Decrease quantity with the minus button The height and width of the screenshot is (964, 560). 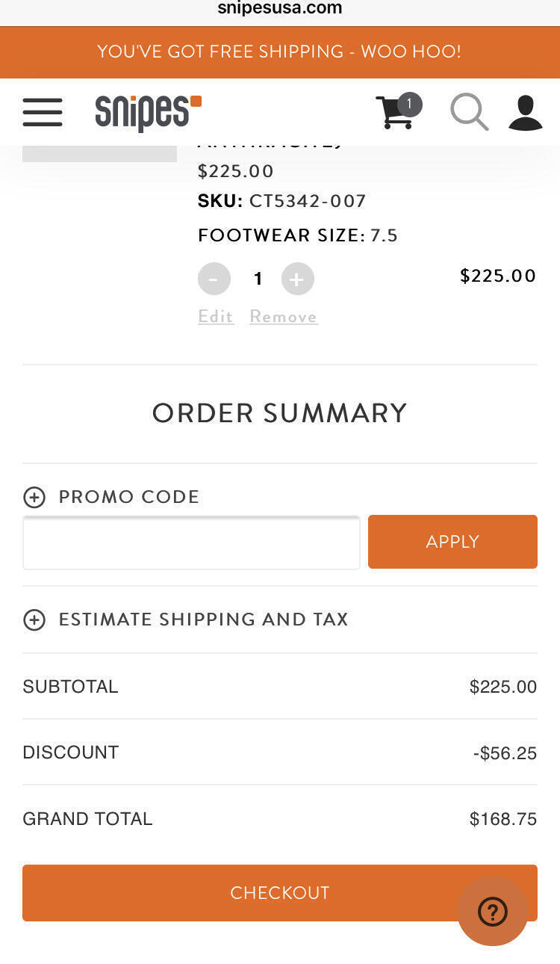point(214,279)
